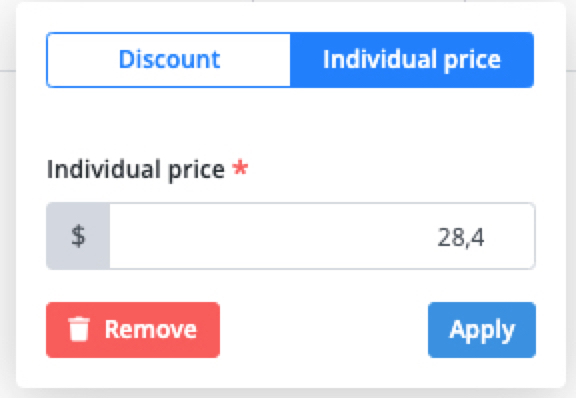Screen dimensions: 576x398
Task: Place cursor on the 28,4 value
Action: pos(461,237)
